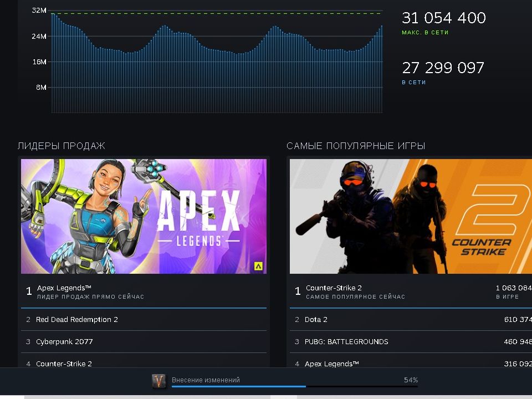This screenshot has height=399, width=532.
Task: Click the Внесение изменений download status text
Action: [206, 380]
